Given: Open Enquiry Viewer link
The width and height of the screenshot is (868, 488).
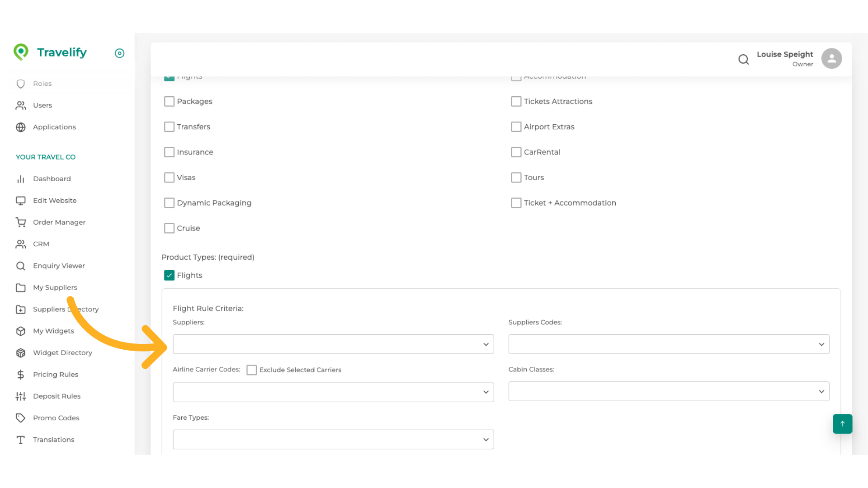Looking at the screenshot, I should pyautogui.click(x=59, y=266).
